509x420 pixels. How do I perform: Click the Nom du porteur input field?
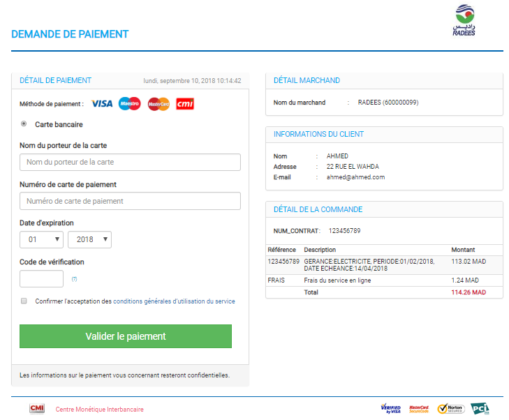click(130, 162)
